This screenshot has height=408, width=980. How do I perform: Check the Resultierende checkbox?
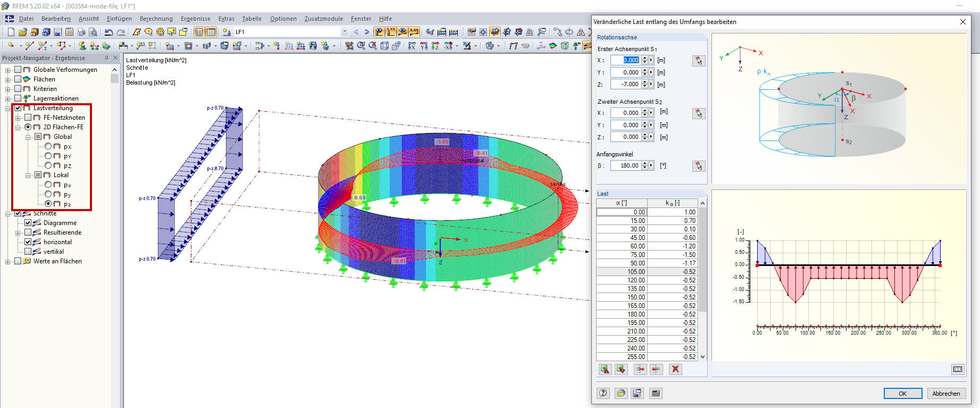click(28, 232)
